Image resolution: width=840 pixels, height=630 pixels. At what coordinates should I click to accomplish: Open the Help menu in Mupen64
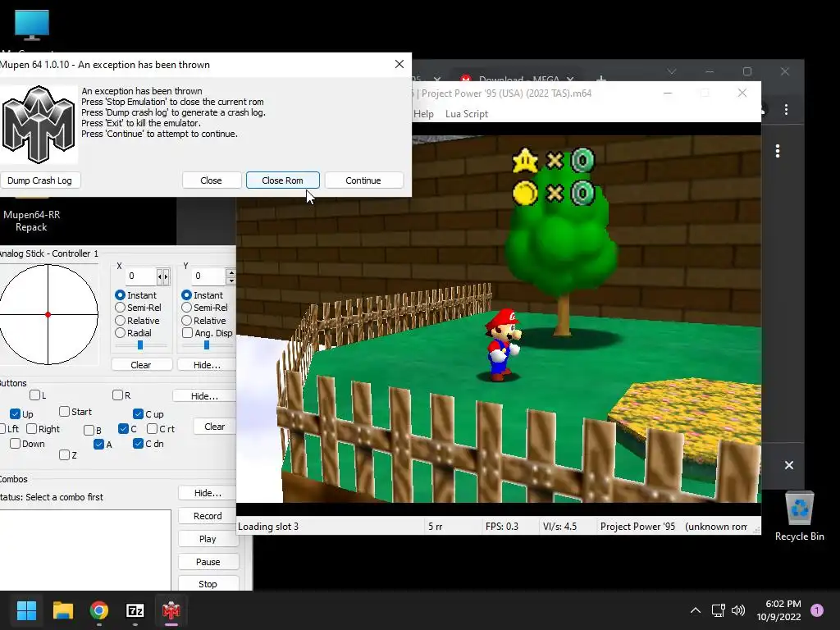coord(423,114)
